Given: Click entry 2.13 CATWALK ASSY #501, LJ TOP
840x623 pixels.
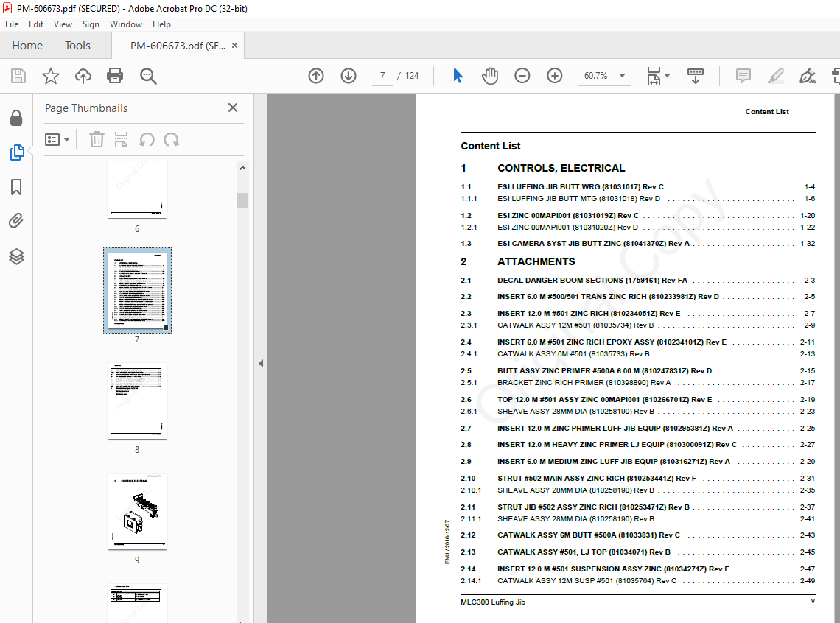Looking at the screenshot, I should point(637,552).
